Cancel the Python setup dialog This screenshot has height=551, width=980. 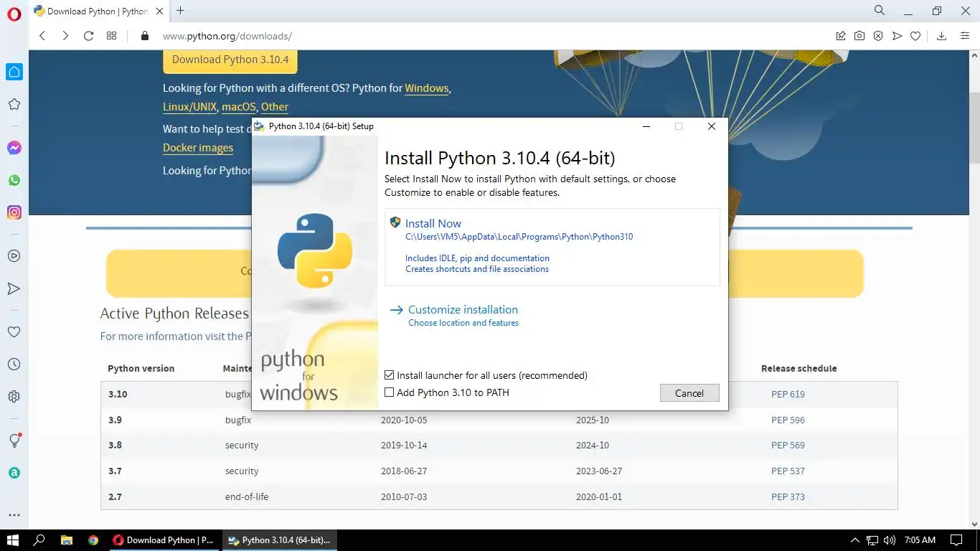689,393
